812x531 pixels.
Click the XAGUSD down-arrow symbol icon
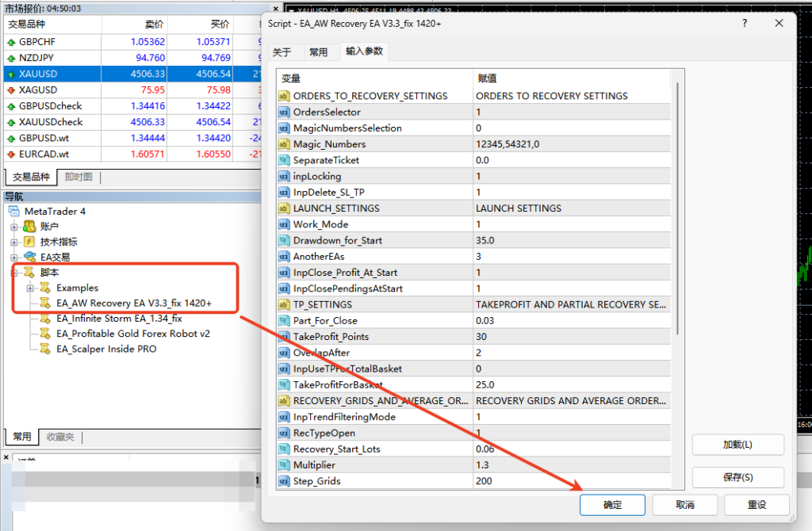tap(11, 90)
